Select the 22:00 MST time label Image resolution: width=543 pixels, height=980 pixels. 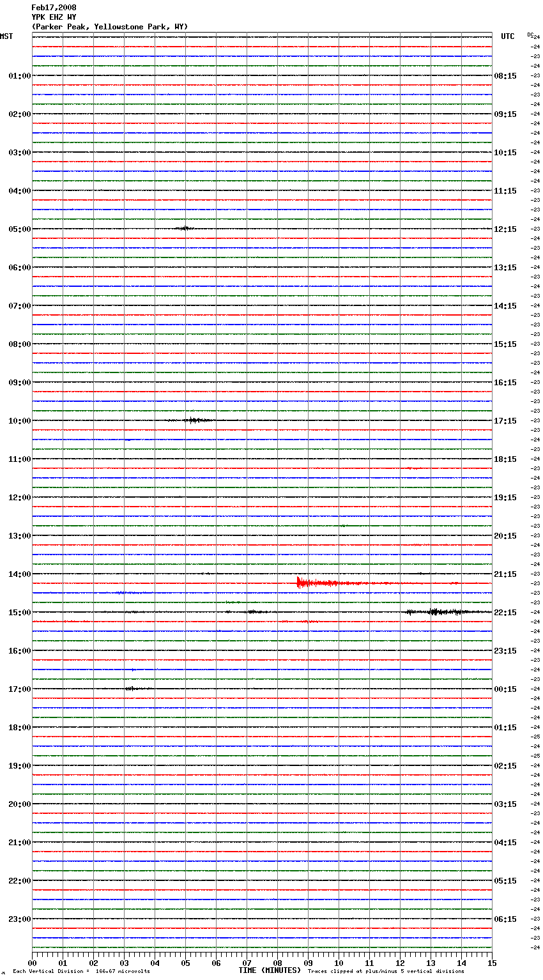(x=20, y=881)
